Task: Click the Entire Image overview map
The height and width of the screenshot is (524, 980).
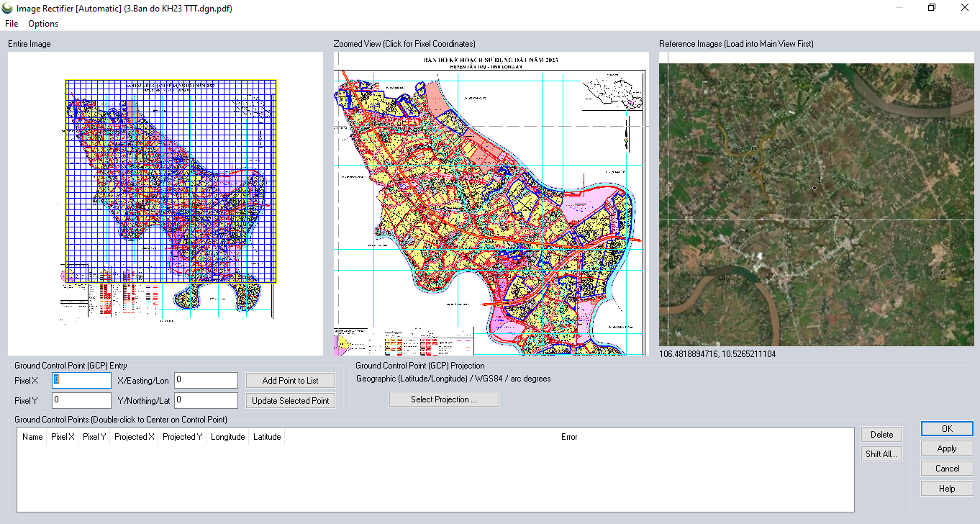Action: coord(165,202)
